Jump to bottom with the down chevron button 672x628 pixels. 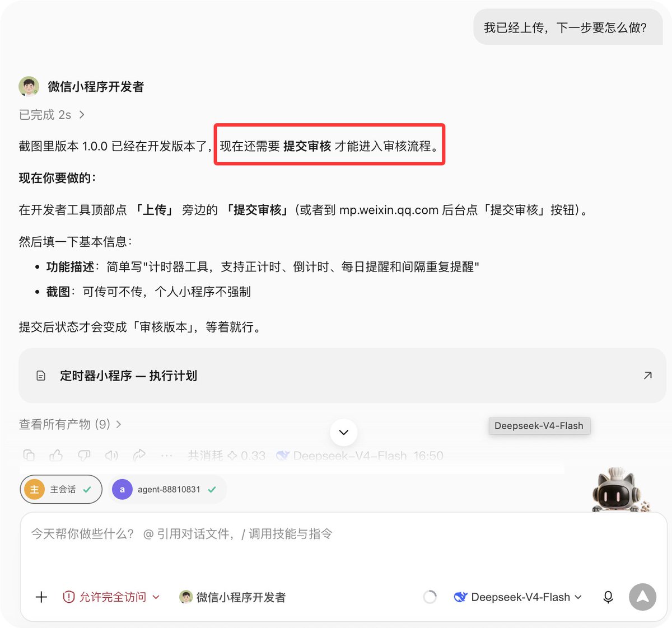click(x=344, y=432)
